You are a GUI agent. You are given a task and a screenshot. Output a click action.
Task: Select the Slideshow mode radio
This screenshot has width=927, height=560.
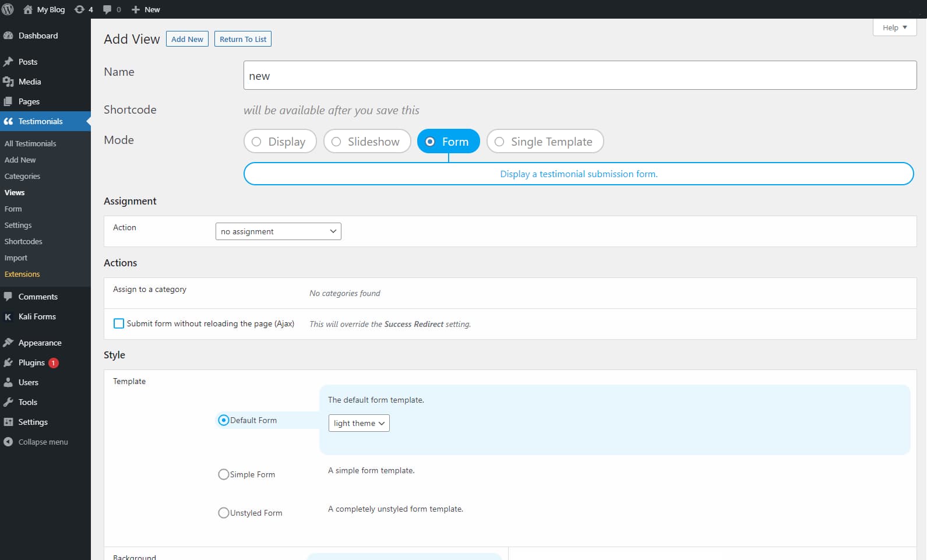point(336,142)
